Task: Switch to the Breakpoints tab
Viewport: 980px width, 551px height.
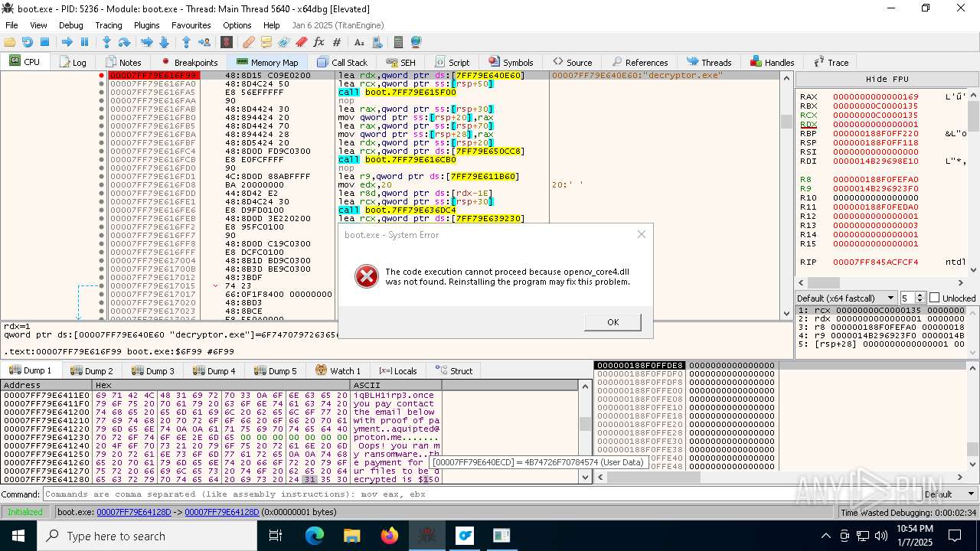Action: click(189, 62)
